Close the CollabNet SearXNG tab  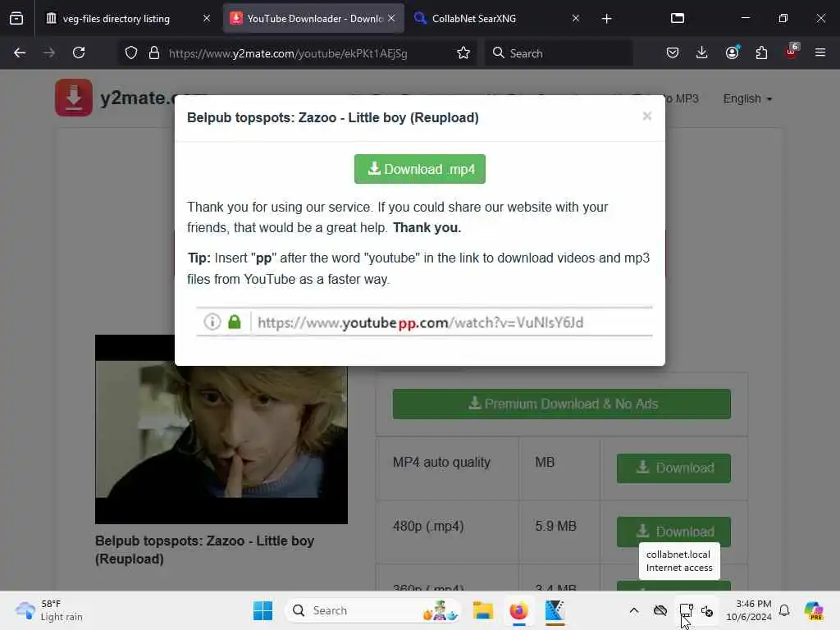(575, 19)
